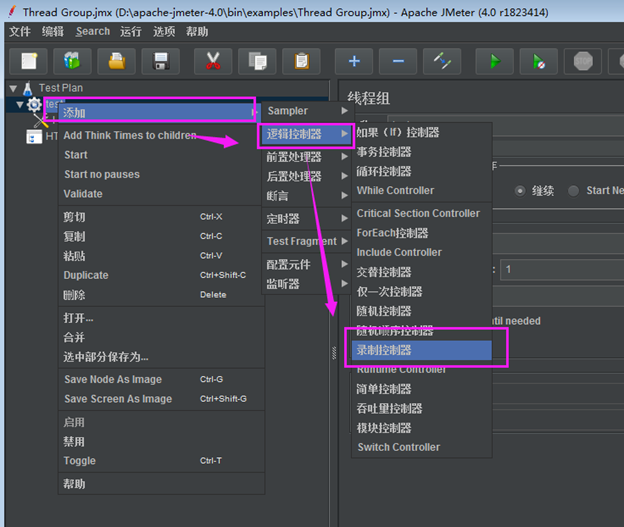The height and width of the screenshot is (527, 624).
Task: Click the split pane divider handle
Action: click(x=334, y=353)
